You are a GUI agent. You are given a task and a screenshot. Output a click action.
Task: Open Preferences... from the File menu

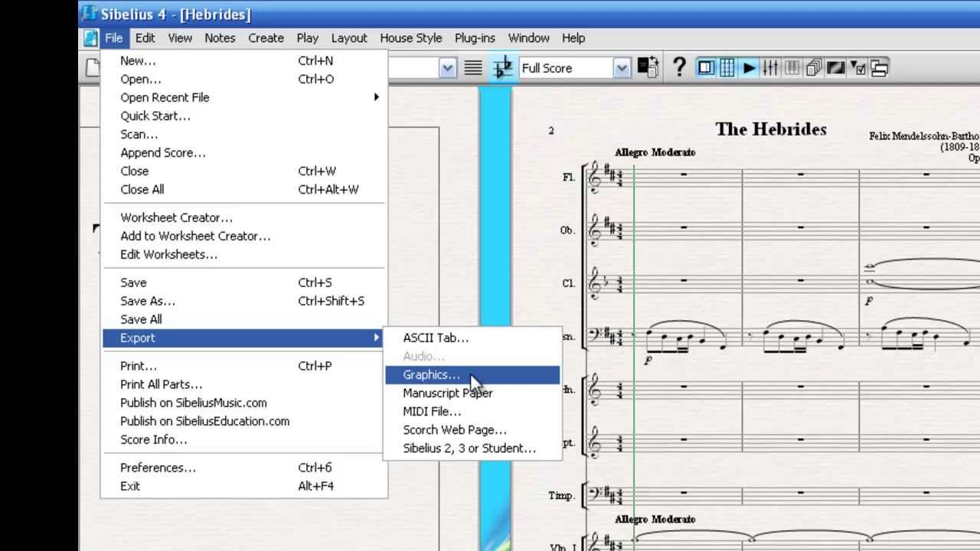click(x=244, y=468)
